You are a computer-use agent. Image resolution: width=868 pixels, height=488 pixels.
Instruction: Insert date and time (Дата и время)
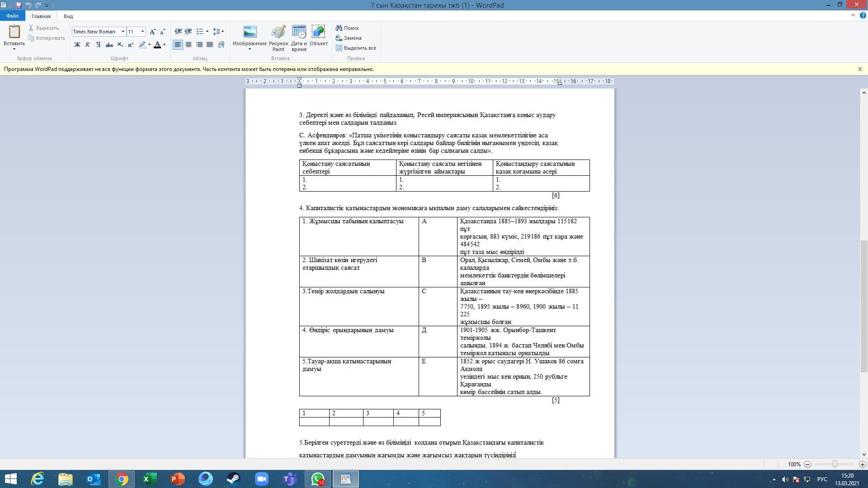click(299, 38)
